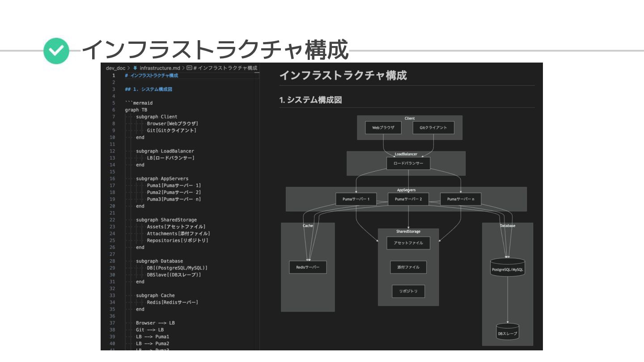The height and width of the screenshot is (362, 644).
Task: Select the リポジトリ node in diagram
Action: click(408, 291)
